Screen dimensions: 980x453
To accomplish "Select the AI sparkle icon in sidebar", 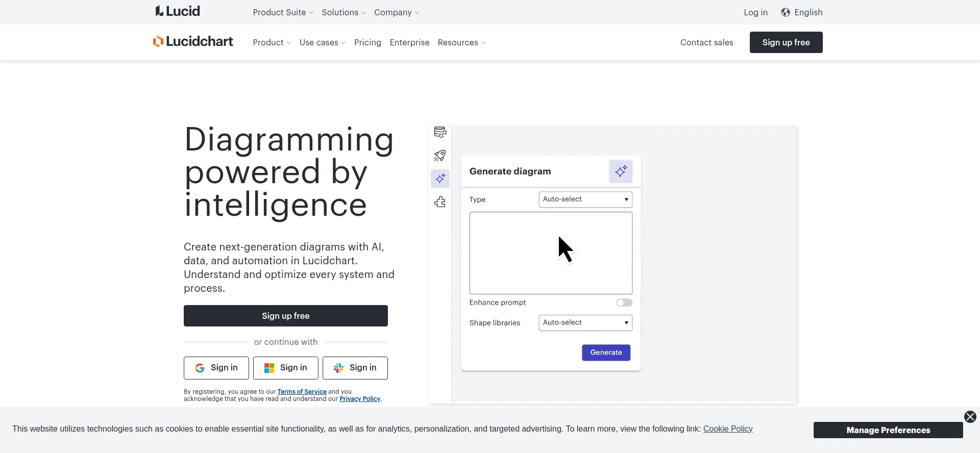I will coord(440,179).
